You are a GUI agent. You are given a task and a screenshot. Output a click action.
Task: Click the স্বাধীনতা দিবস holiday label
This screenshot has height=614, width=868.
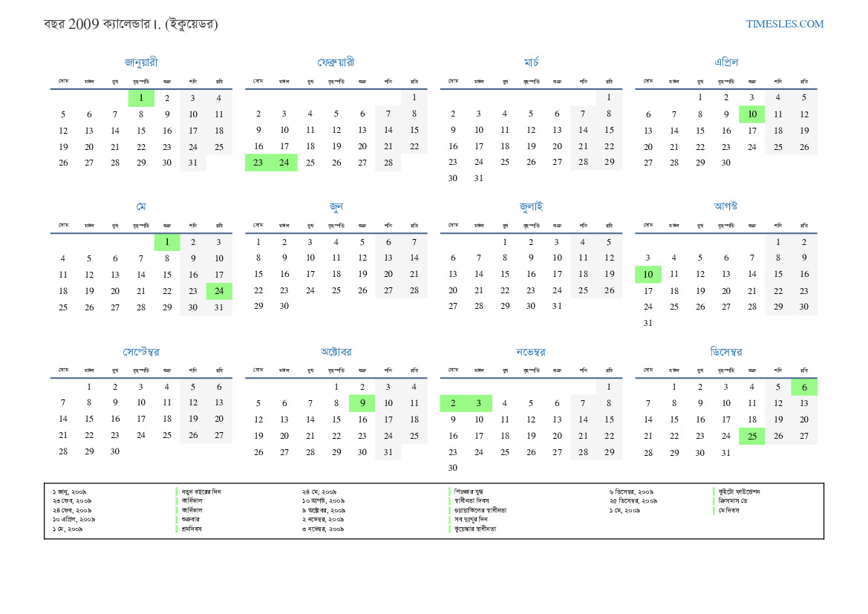tap(471, 501)
